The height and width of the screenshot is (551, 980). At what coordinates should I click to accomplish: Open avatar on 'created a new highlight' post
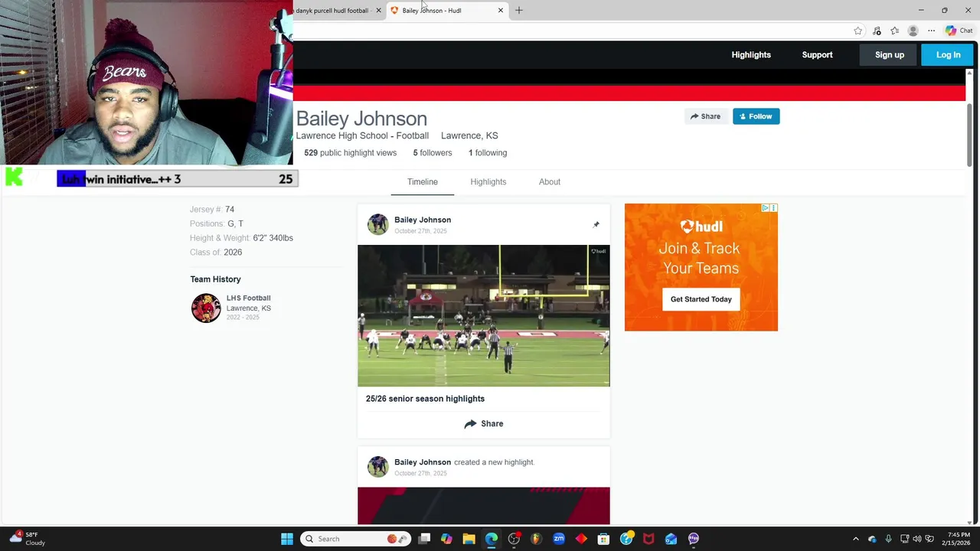(377, 467)
